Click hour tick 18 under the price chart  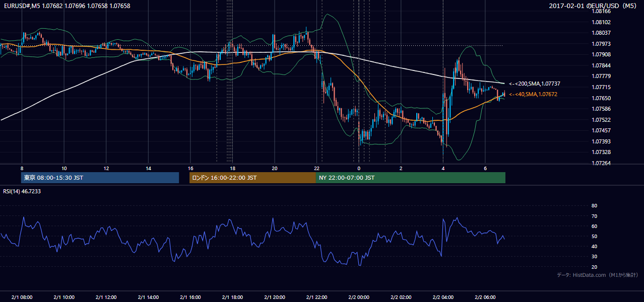point(232,168)
